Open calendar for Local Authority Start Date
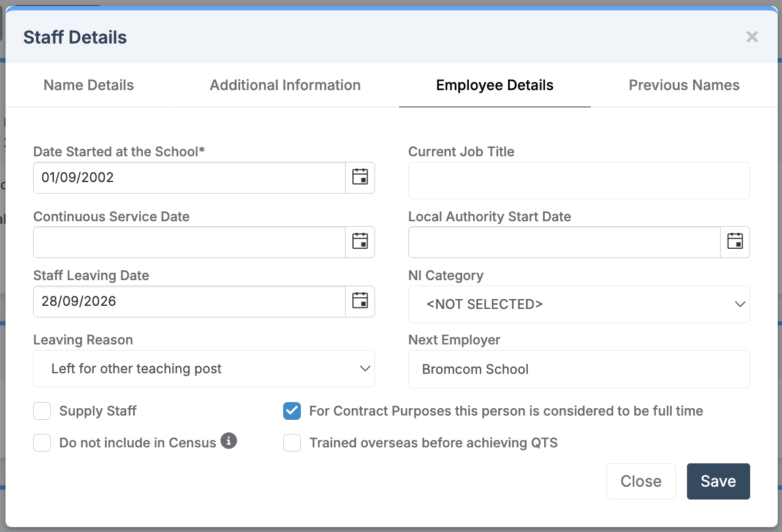Screen dimensions: 782x532 point(735,242)
